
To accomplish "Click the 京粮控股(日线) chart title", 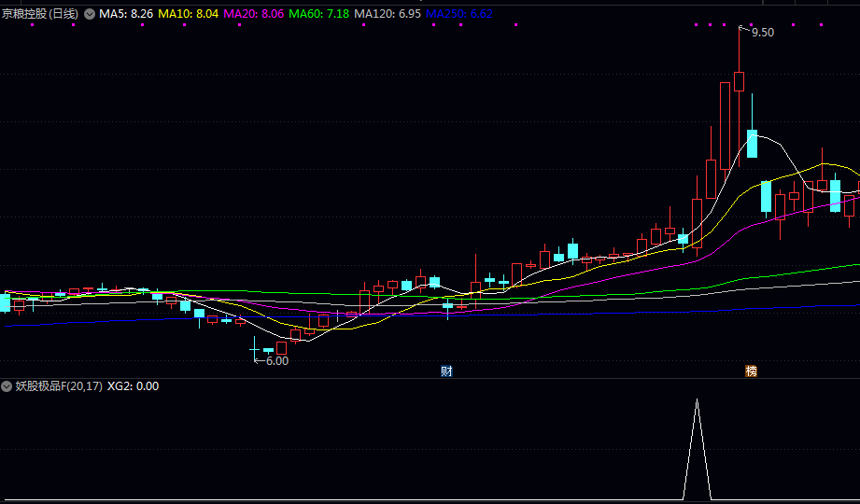I will pyautogui.click(x=39, y=14).
